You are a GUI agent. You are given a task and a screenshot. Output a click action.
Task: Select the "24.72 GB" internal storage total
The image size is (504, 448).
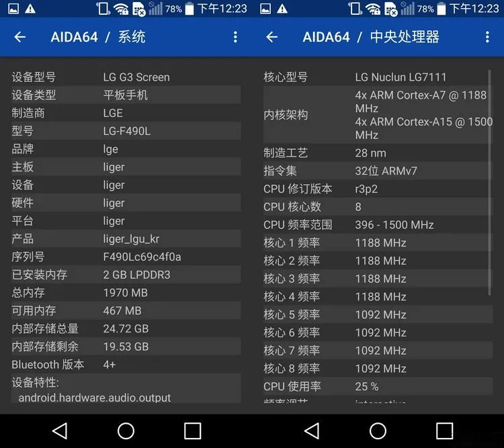pos(126,328)
